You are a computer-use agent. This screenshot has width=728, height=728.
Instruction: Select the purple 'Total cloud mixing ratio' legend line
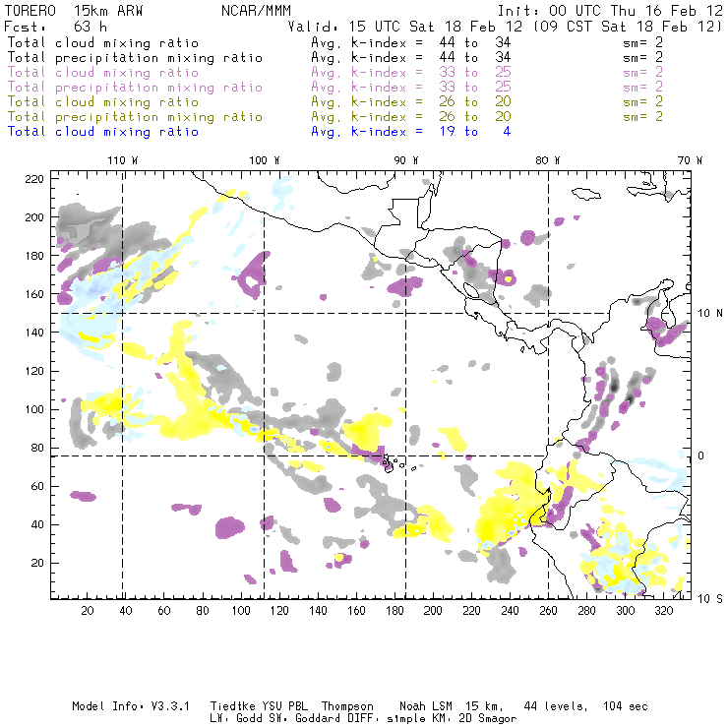point(103,73)
